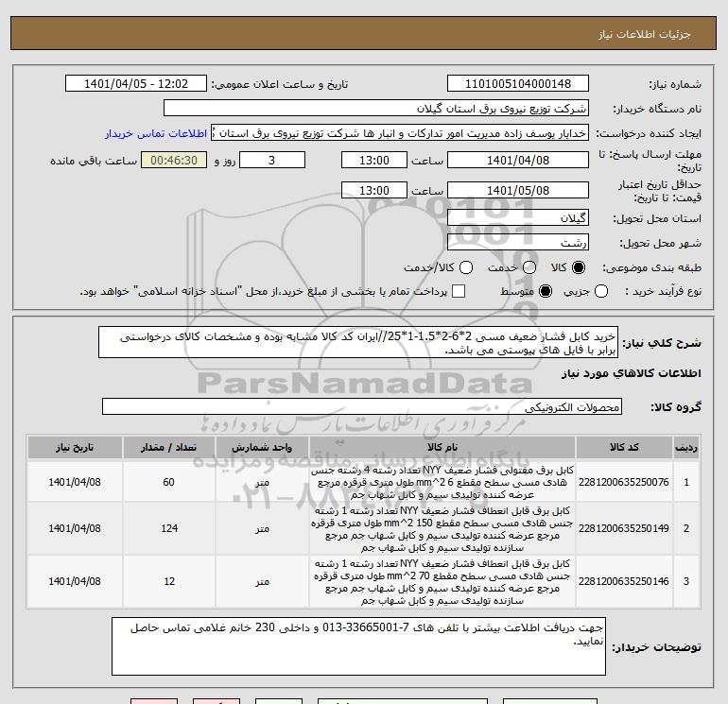
Task: Click the price validity date 1401/05/08 field
Action: [x=518, y=190]
